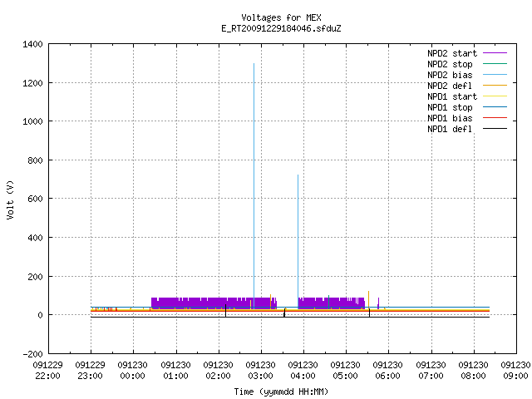
Task: Click the '091230 08:00' x-axis tick label
Action: point(473,371)
